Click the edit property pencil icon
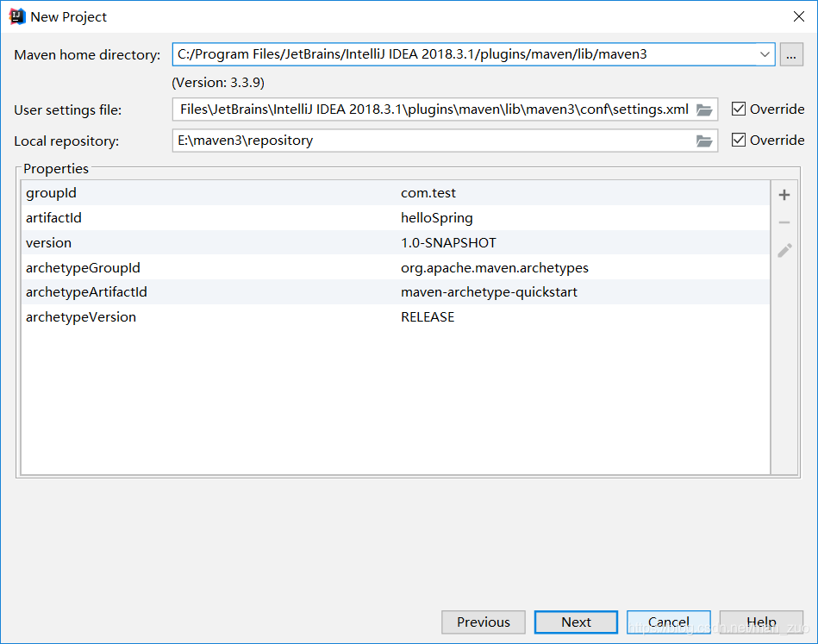Viewport: 818px width, 644px height. 784,251
